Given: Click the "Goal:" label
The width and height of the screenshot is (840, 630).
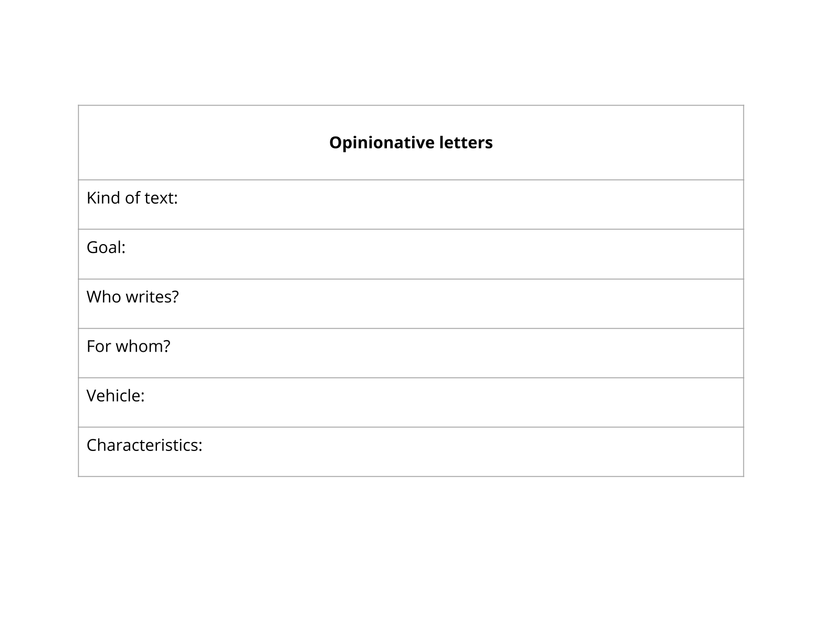Looking at the screenshot, I should coord(106,247).
